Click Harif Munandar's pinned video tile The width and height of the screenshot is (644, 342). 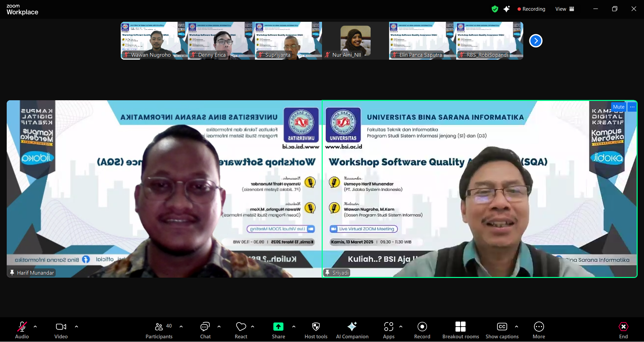coord(164,189)
